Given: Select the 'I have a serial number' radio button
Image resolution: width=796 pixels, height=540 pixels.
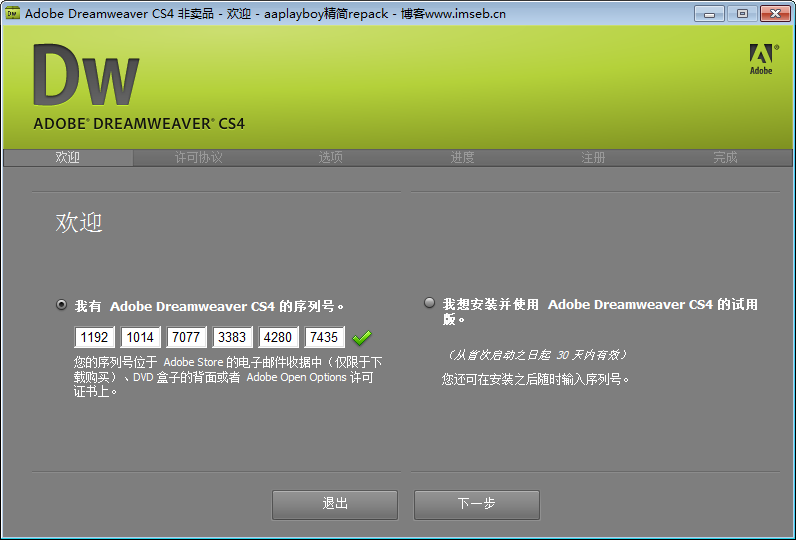Looking at the screenshot, I should (x=61, y=305).
